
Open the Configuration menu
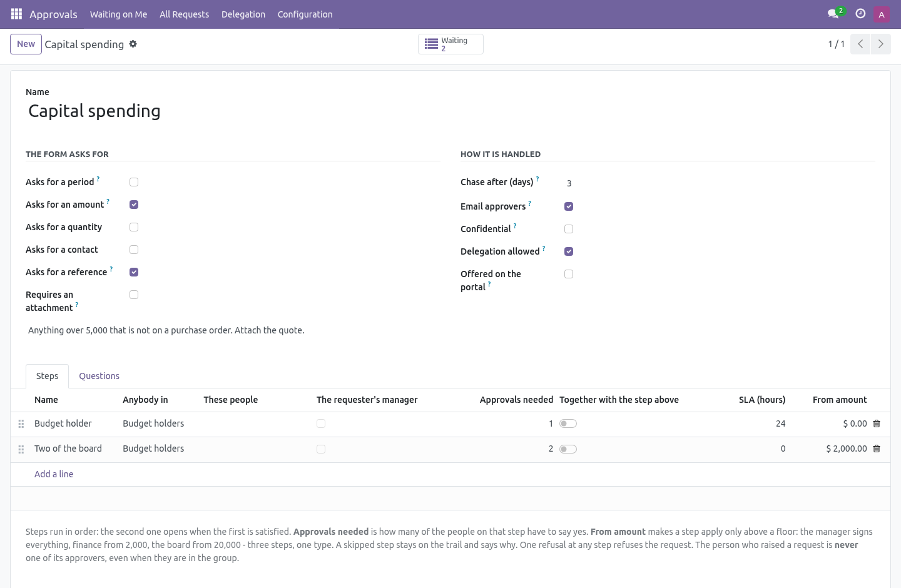pos(305,14)
